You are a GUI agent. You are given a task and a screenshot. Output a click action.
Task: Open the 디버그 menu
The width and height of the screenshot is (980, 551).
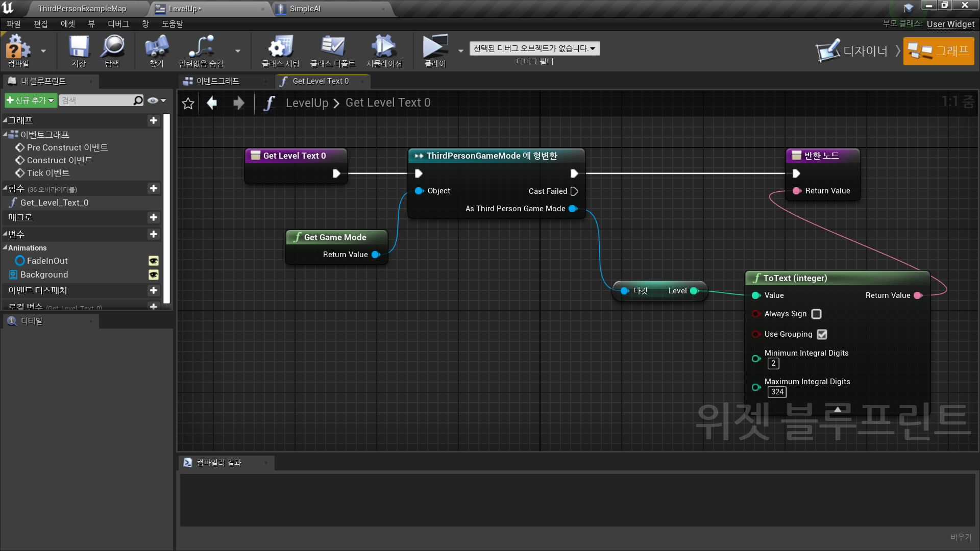[118, 24]
